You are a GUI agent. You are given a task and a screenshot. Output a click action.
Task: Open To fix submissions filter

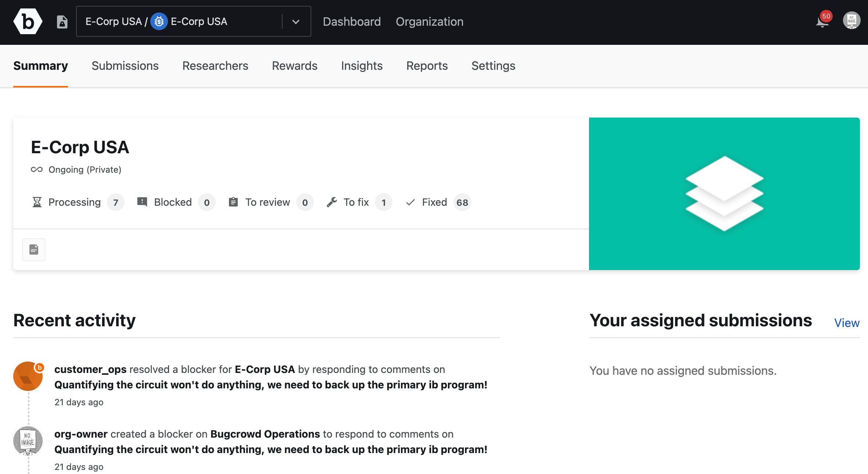tap(356, 202)
